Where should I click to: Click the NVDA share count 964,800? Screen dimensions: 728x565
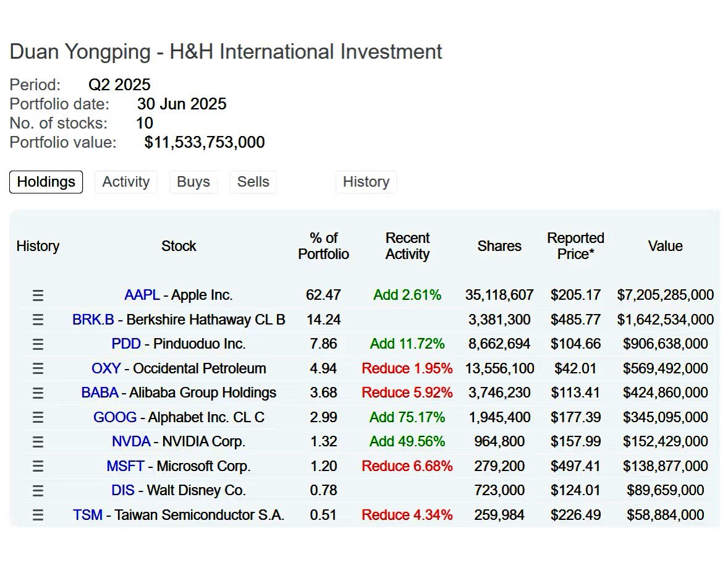click(499, 441)
